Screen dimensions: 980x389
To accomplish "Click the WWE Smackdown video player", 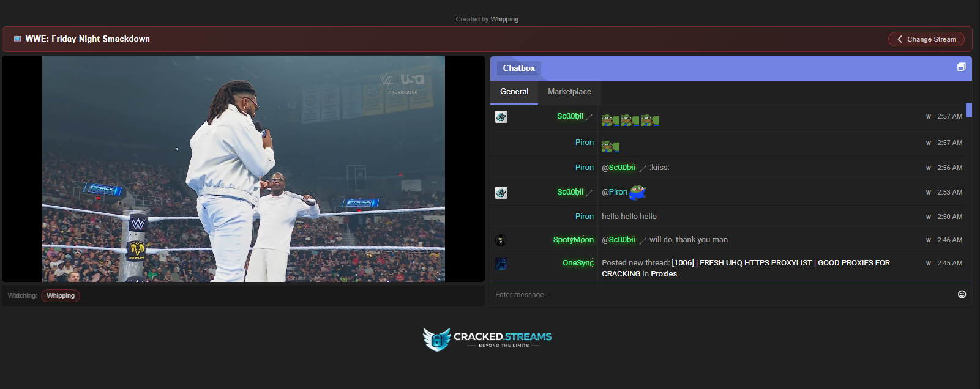I will point(244,169).
